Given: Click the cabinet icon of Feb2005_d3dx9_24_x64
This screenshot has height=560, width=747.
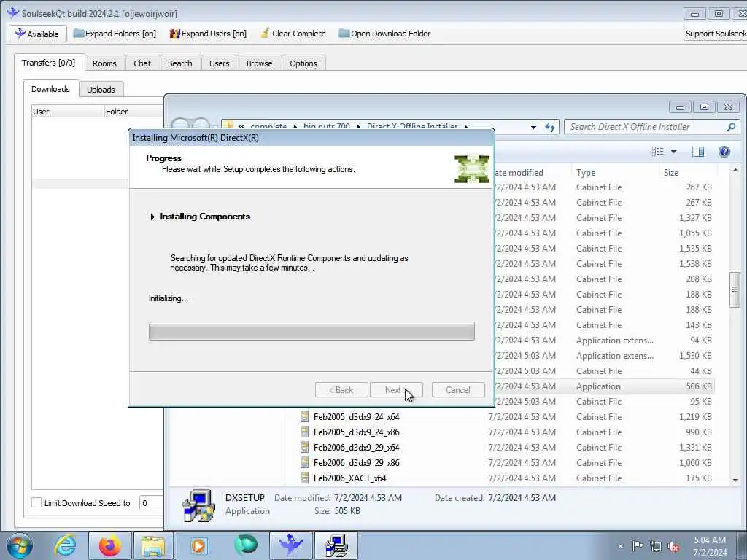Looking at the screenshot, I should coord(305,416).
